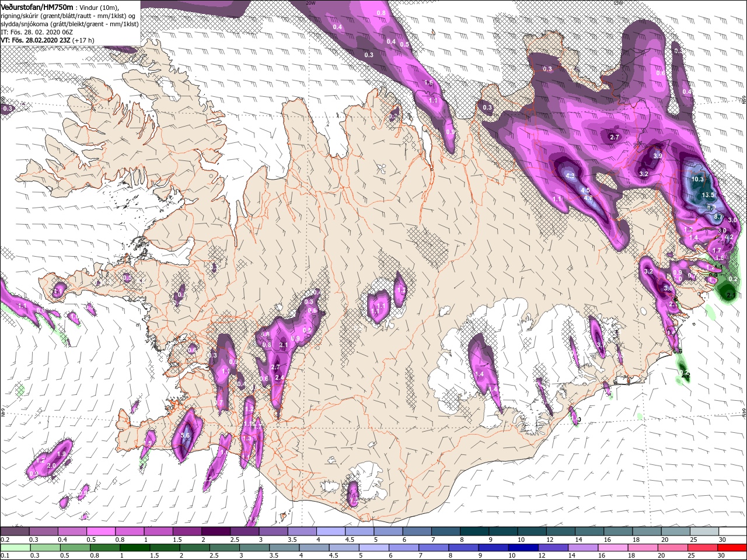Click the 0.1 label on the rain scale
The width and height of the screenshot is (747, 560).
(5, 556)
